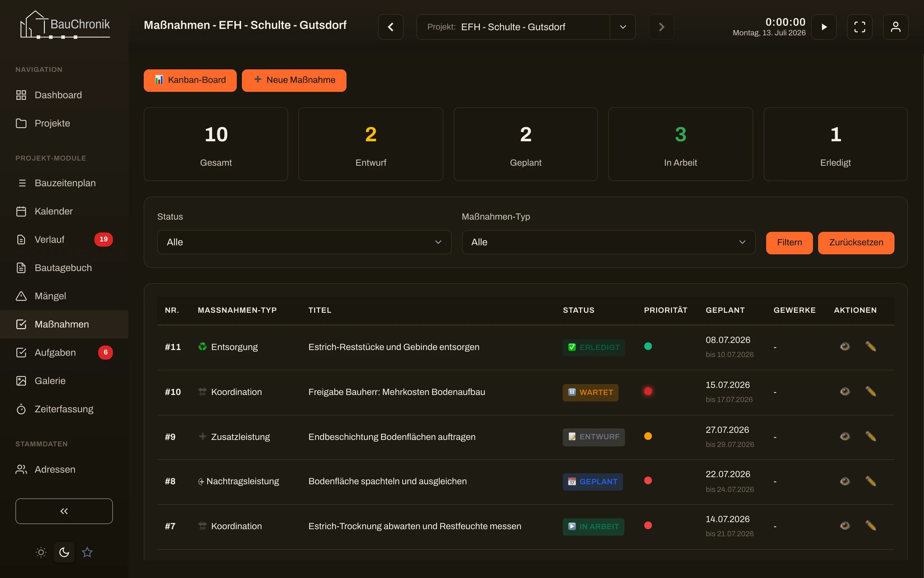This screenshot has width=924, height=578.
Task: Open the Zeiterfassung module
Action: pyautogui.click(x=64, y=409)
